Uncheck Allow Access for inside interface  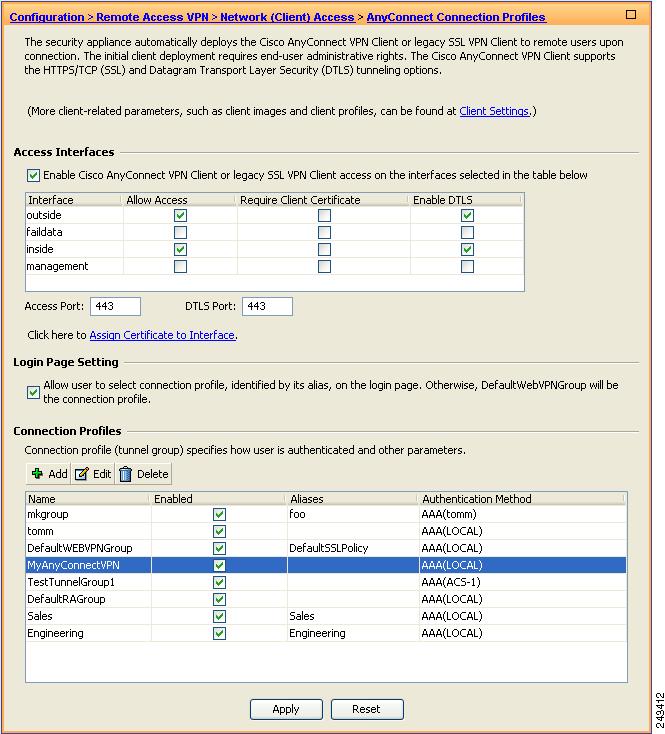(x=180, y=249)
